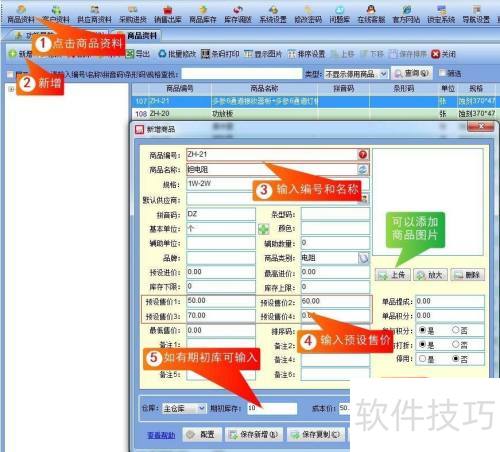Click 导出 export toolbar item

[x=138, y=54]
